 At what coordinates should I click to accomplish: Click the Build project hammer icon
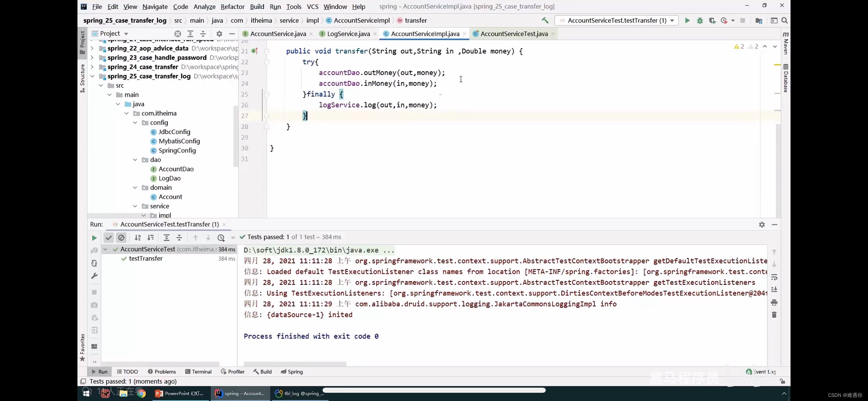pyautogui.click(x=545, y=21)
